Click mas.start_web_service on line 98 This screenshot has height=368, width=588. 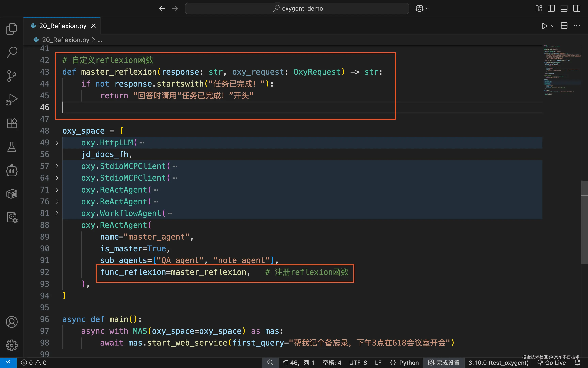[x=178, y=343]
